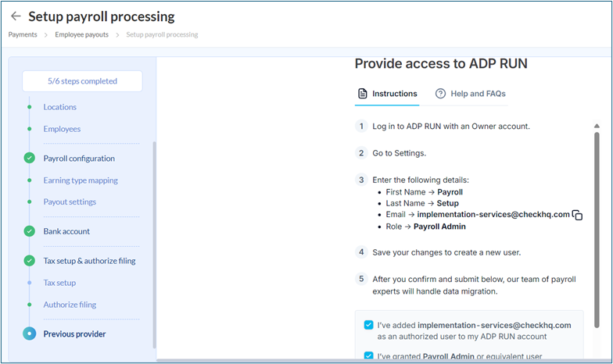Viewport: 613px width, 364px height.
Task: Click the blue current-step icon for Previous provider
Action: 30,334
